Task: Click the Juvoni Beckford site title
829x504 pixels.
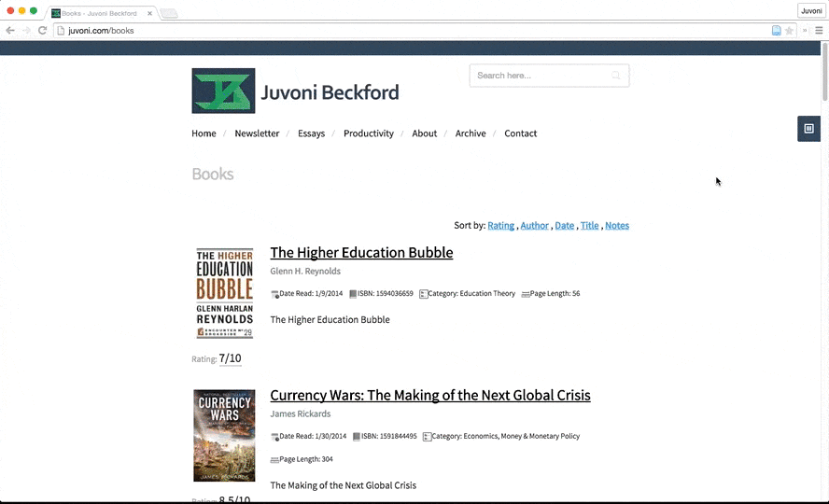Action: pos(330,92)
